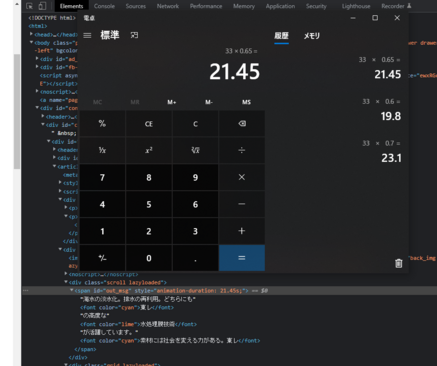This screenshot has width=437, height=366.
Task: Open the DevTools Security tab
Action: pos(316,6)
